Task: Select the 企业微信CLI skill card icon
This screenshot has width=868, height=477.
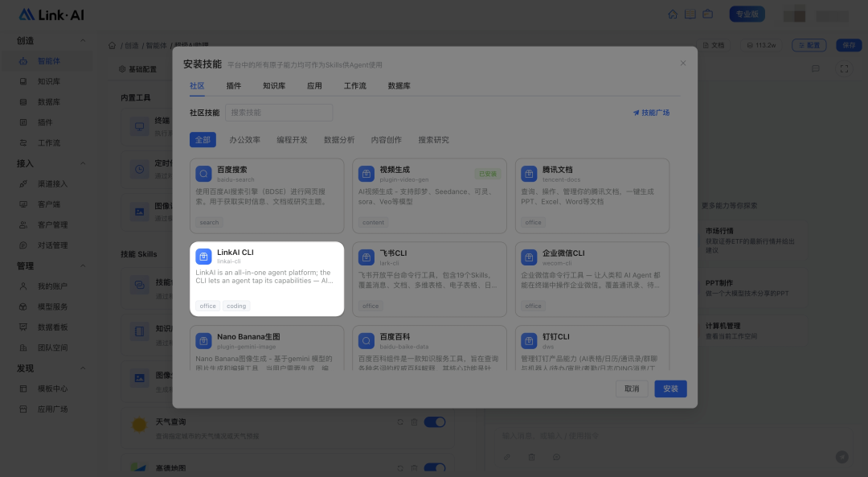Action: click(x=529, y=257)
